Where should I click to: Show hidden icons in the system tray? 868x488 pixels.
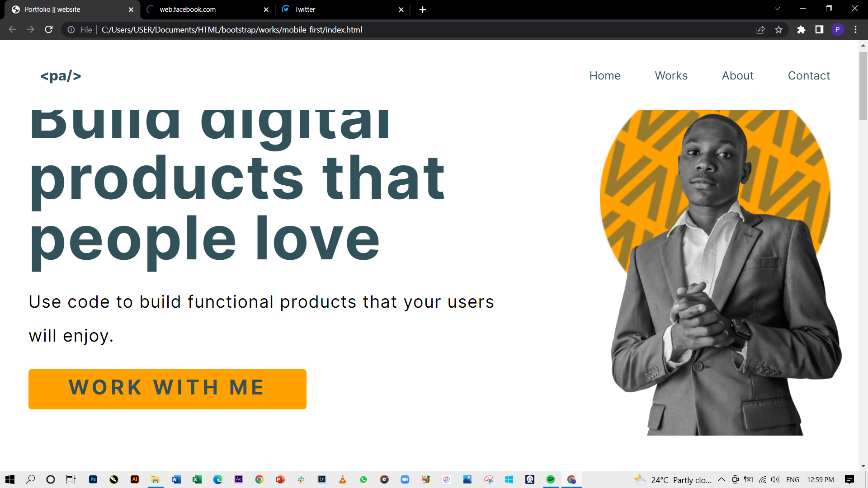click(722, 479)
